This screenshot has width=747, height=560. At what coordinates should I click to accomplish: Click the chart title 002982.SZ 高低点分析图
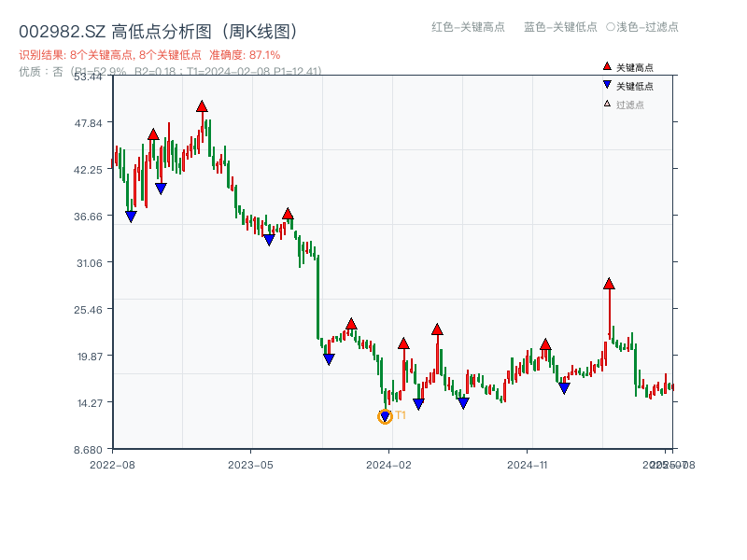[158, 32]
